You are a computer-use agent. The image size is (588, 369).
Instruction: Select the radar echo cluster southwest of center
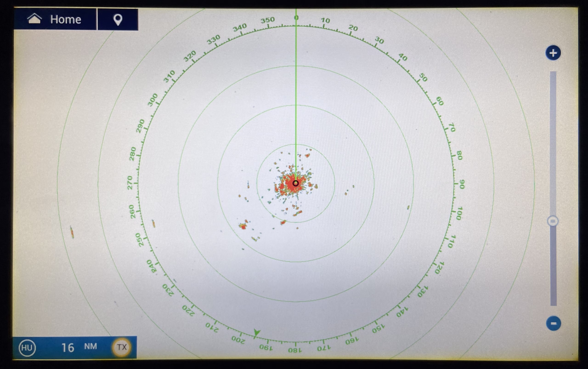click(x=244, y=225)
